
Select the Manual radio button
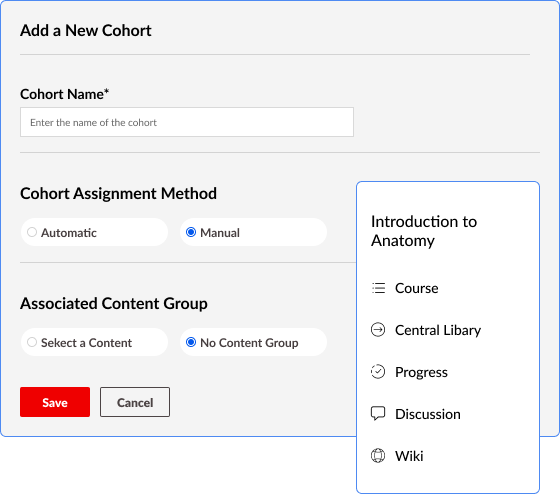(191, 232)
